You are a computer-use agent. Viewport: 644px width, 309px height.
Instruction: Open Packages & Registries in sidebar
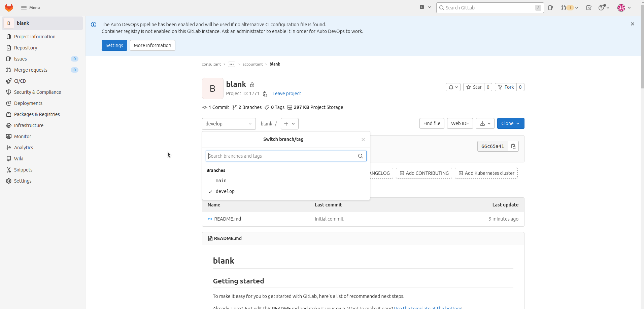[x=42, y=114]
